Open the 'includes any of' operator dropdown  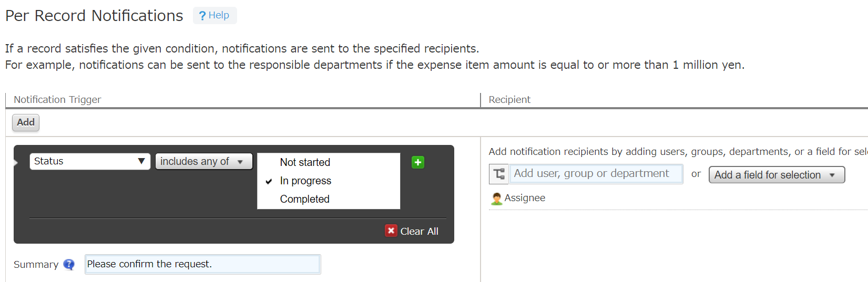[x=203, y=161]
